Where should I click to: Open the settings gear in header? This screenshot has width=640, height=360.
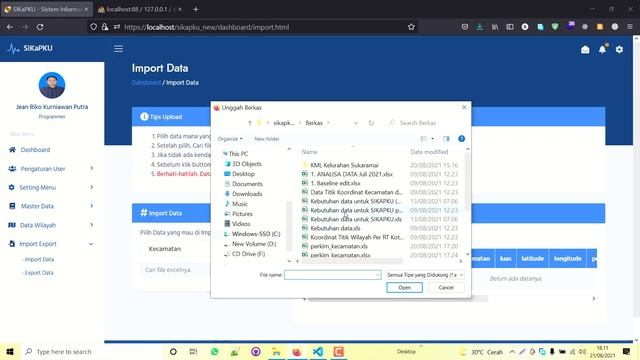[619, 49]
